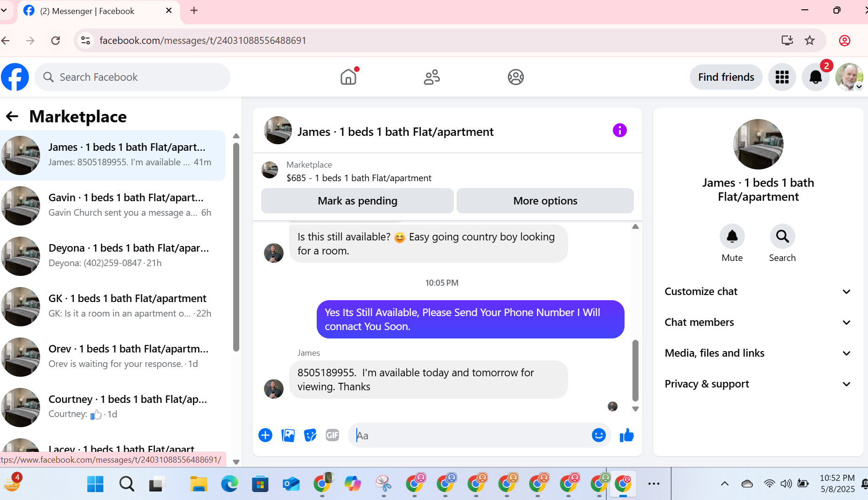Expand Customize chat section
The height and width of the screenshot is (500, 868).
[758, 291]
